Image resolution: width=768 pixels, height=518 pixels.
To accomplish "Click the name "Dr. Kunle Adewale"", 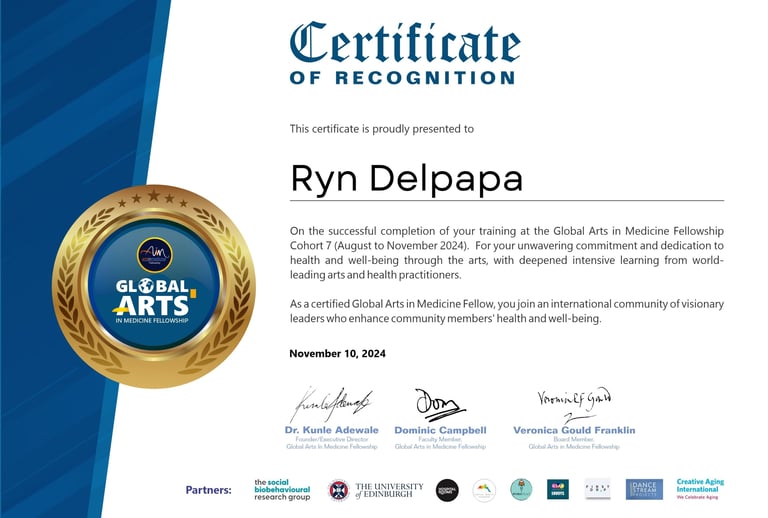I will click(x=332, y=430).
